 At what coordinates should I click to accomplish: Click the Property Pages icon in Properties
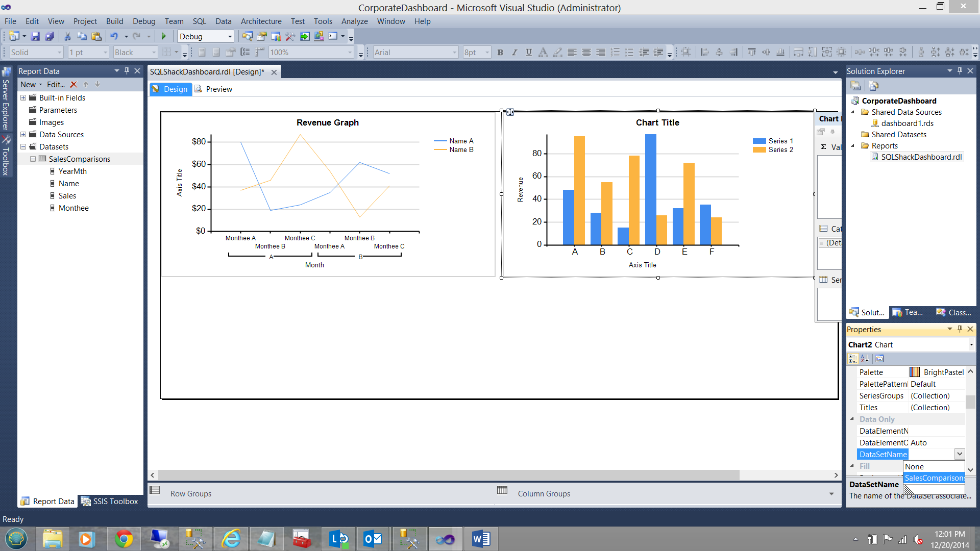coord(879,359)
